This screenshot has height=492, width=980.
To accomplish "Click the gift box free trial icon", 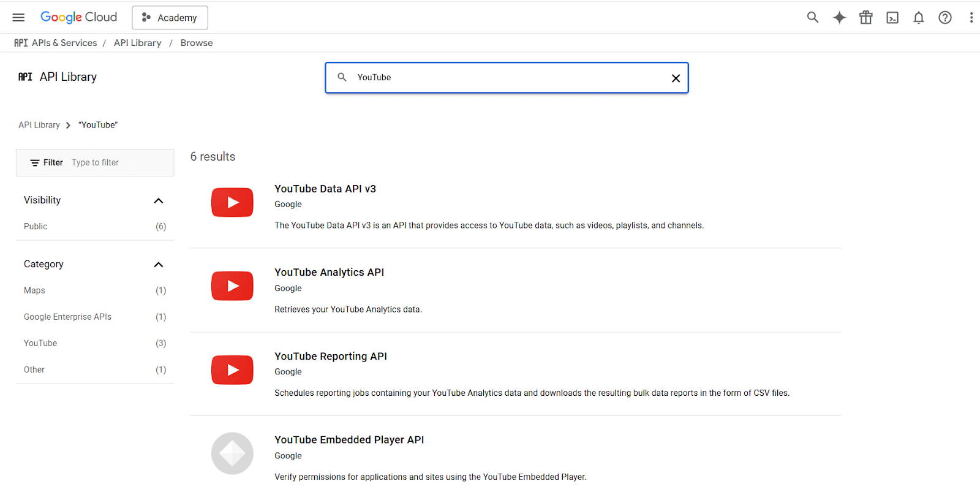I will coord(865,17).
